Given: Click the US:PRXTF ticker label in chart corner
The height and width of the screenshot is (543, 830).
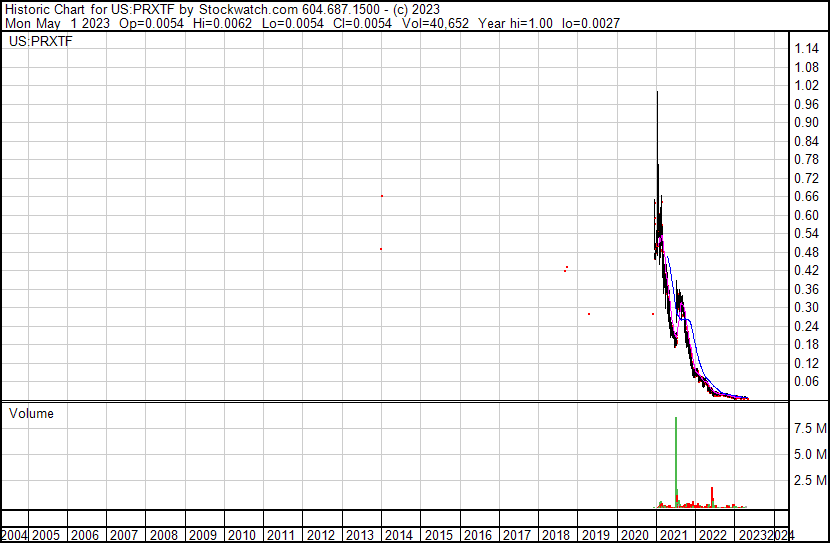Looking at the screenshot, I should click(39, 42).
